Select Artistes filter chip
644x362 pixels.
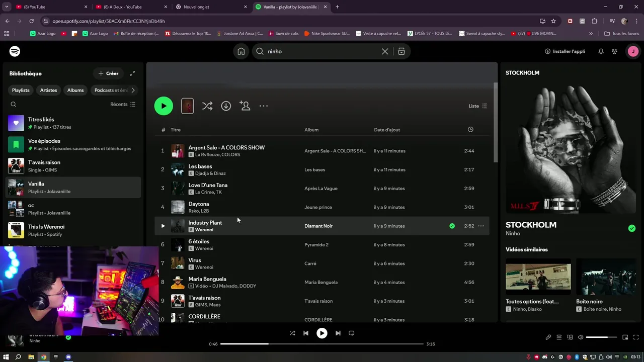(x=49, y=90)
